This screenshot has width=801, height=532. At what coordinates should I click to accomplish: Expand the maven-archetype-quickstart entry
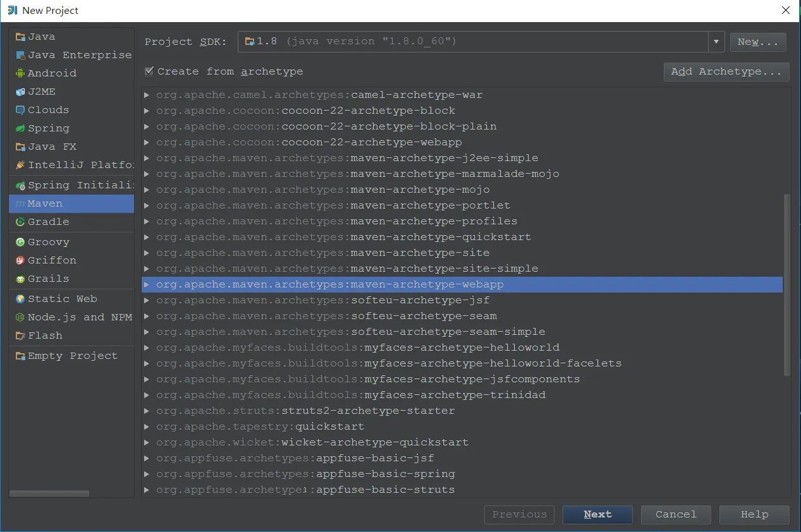(147, 237)
